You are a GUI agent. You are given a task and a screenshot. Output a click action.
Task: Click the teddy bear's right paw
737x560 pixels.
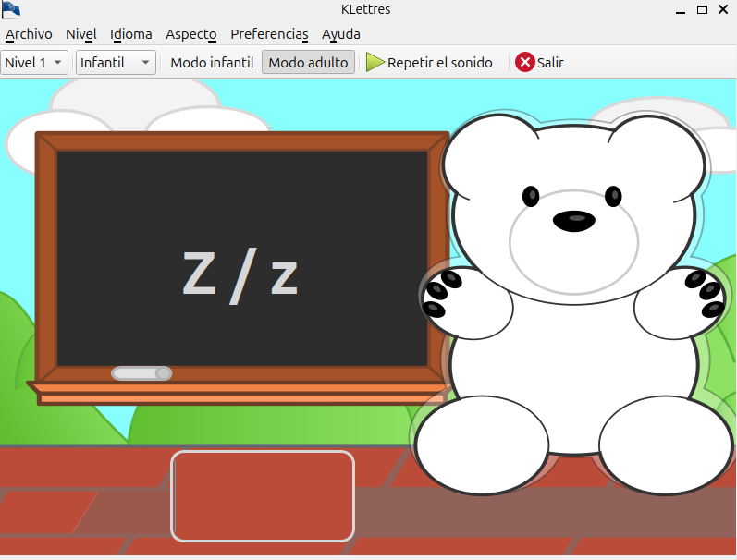click(x=703, y=295)
